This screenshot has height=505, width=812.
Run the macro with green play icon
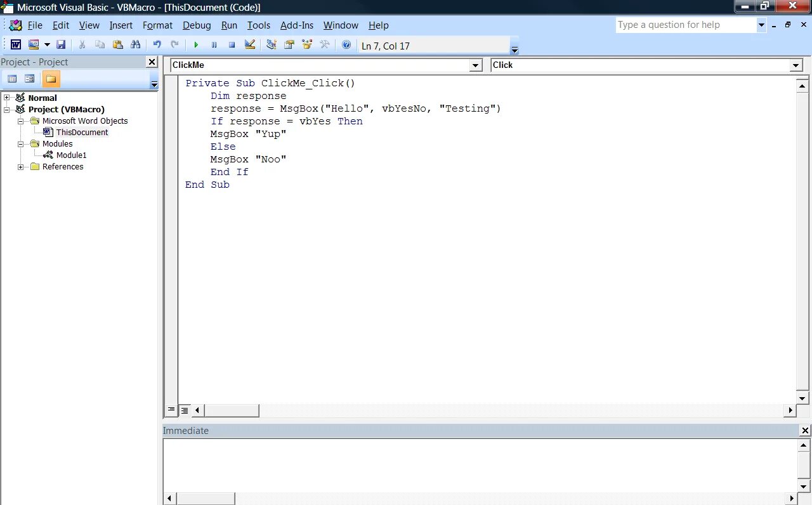pos(196,45)
